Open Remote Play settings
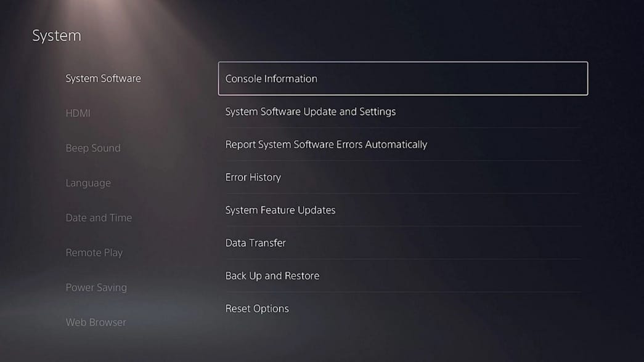Image resolution: width=644 pixels, height=362 pixels. (x=94, y=252)
